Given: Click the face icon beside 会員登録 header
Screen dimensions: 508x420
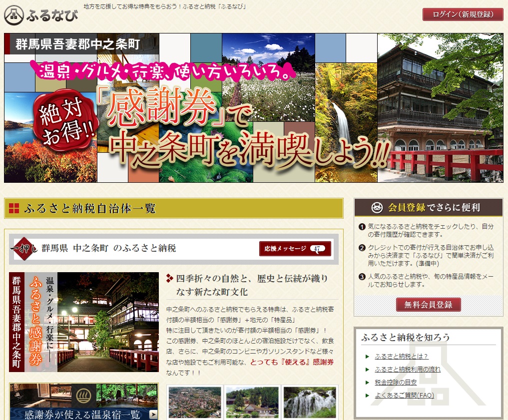Looking at the screenshot, I should click(378, 208).
